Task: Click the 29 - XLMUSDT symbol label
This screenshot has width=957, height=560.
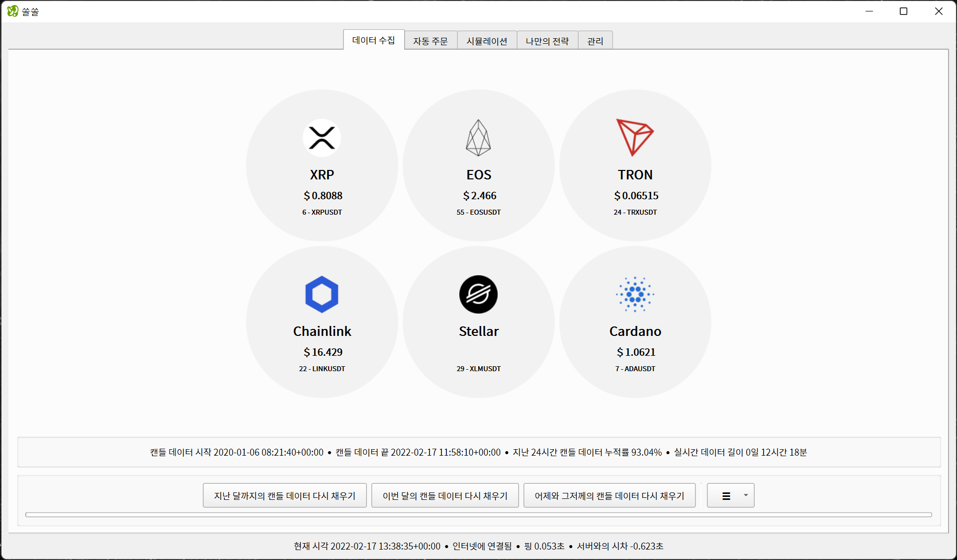Action: pyautogui.click(x=479, y=369)
